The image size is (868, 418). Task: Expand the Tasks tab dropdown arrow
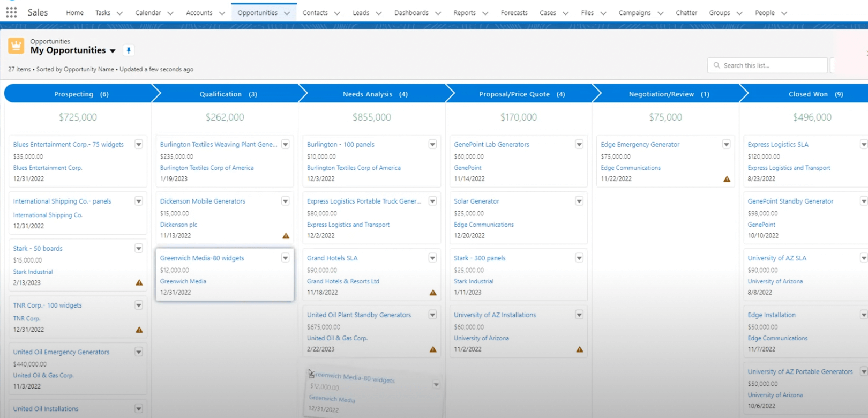(119, 13)
